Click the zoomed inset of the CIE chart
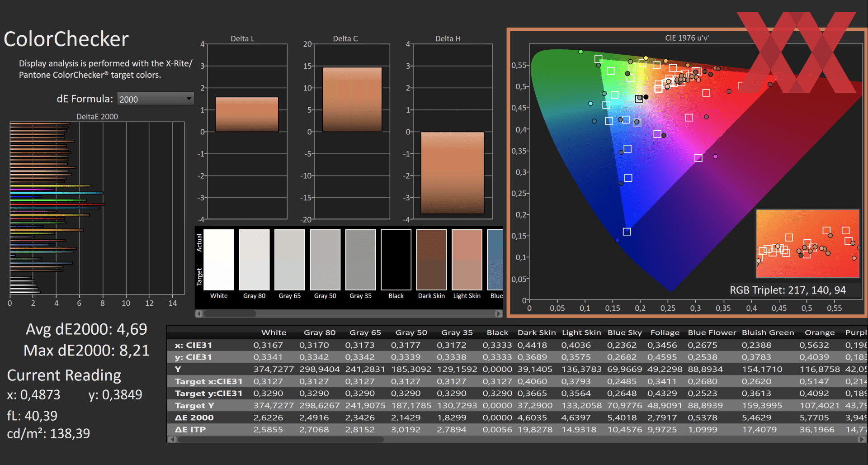Screen dimensions: 868x465 click(x=807, y=243)
